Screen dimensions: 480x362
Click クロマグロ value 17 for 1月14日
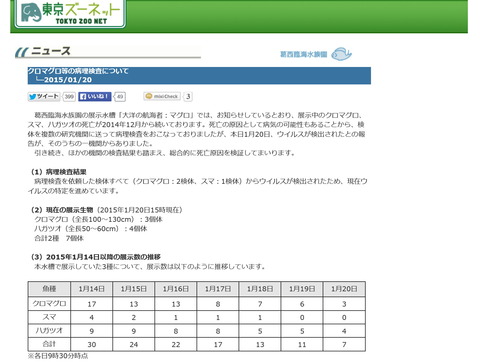(92, 304)
